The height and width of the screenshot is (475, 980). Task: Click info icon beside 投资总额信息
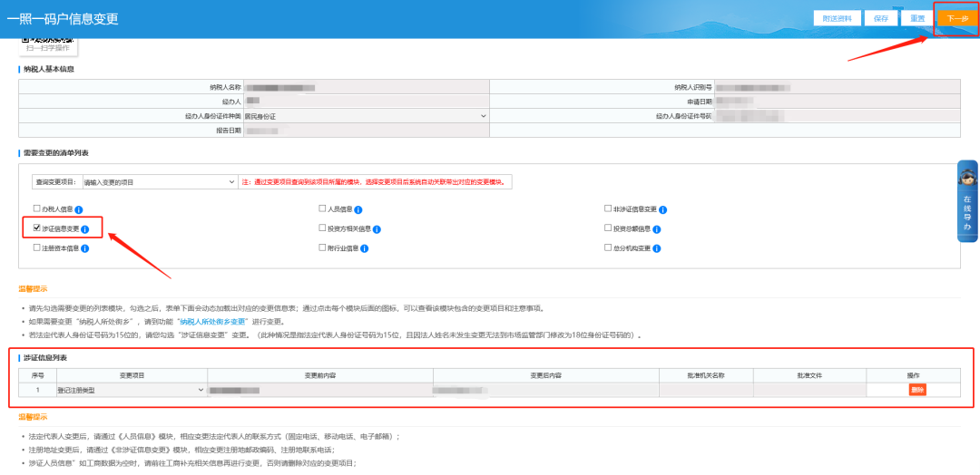[x=657, y=229]
